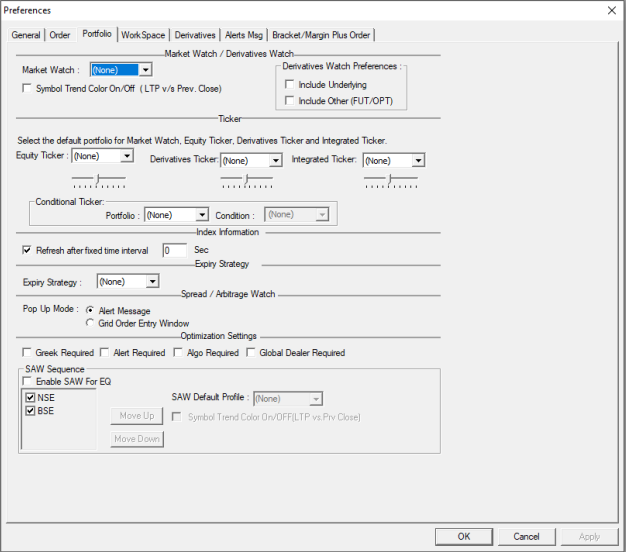
Task: Select Alert Message pop up mode
Action: 91,311
